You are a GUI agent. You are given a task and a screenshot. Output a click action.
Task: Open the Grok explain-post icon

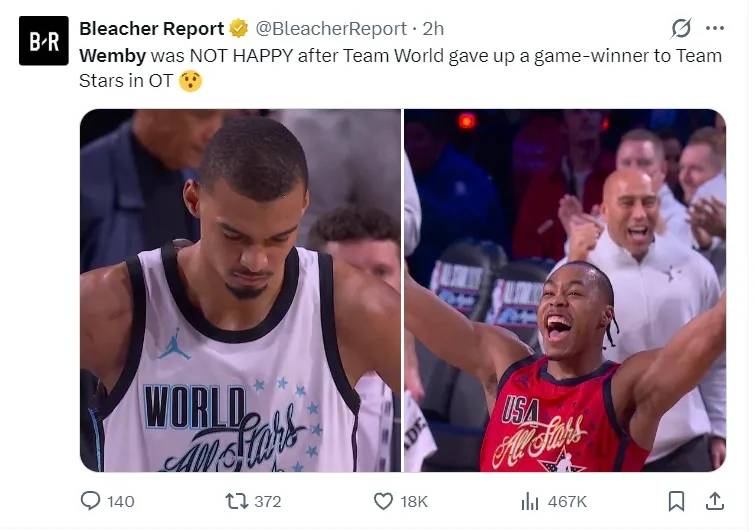[x=681, y=28]
